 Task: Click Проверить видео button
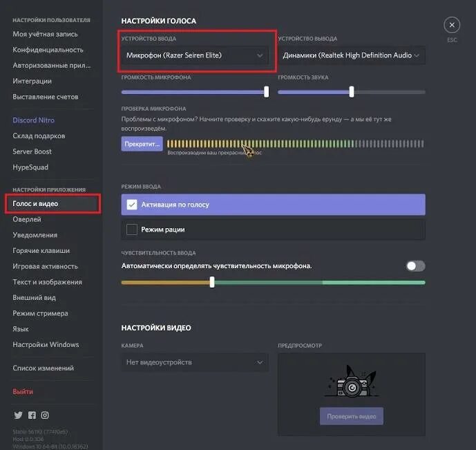[352, 416]
